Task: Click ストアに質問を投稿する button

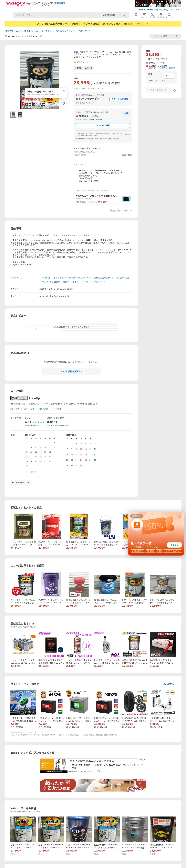Action: click(x=71, y=371)
